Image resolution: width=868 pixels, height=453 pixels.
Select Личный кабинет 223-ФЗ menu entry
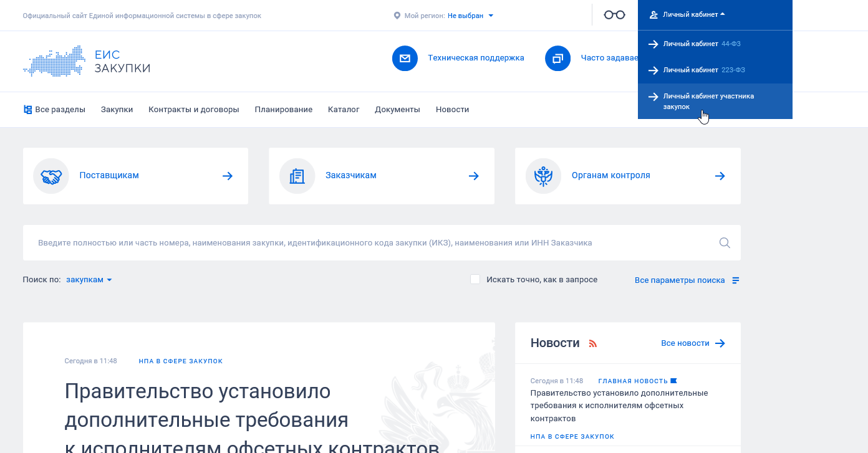tap(715, 70)
